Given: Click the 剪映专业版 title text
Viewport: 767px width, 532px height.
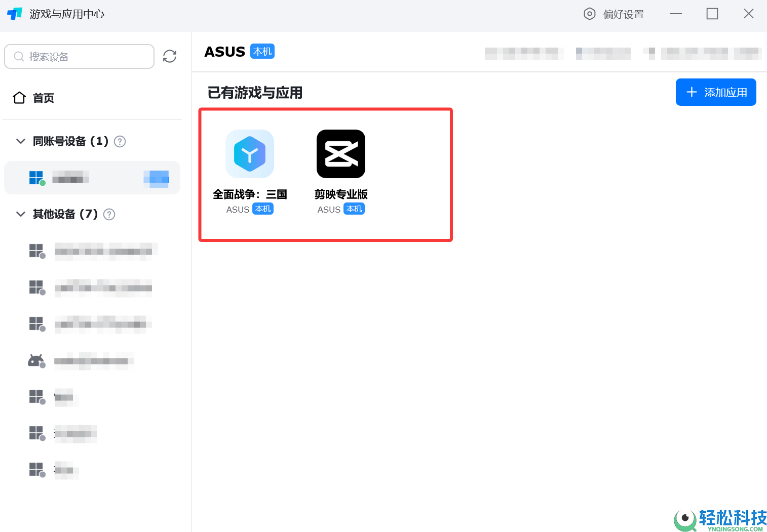Looking at the screenshot, I should point(341,194).
